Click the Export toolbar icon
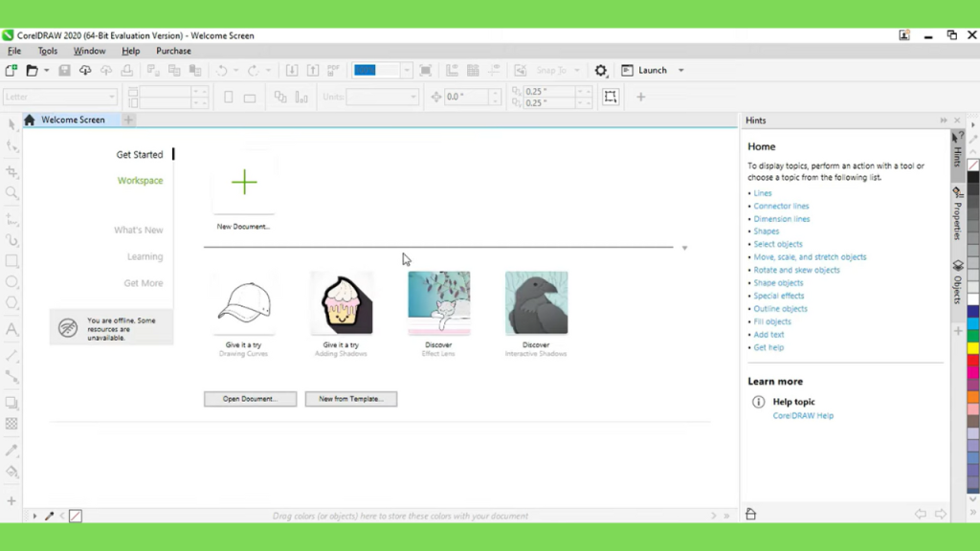This screenshot has width=980, height=551. [x=313, y=70]
